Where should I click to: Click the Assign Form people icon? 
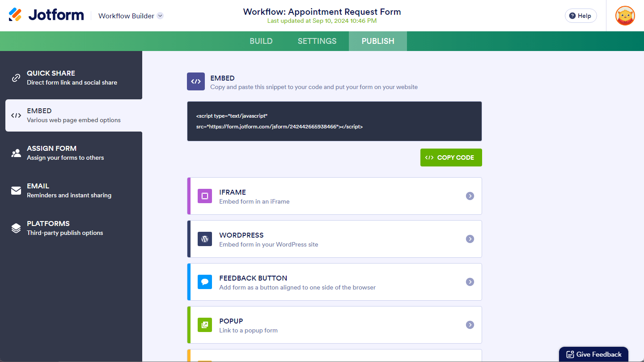pos(16,153)
